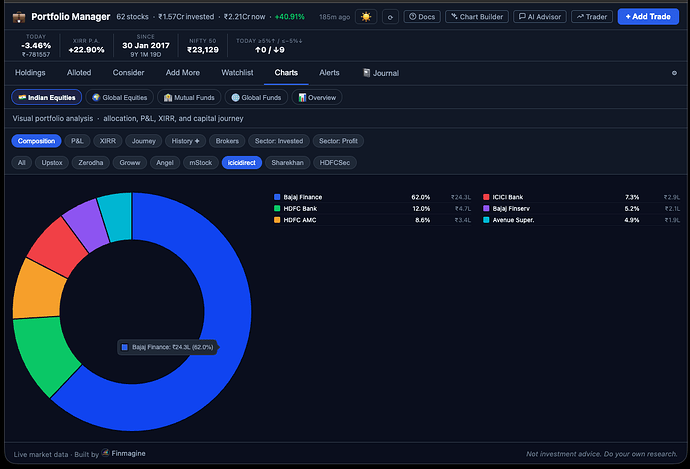Click the HDFC Bank legend label
Image resolution: width=690 pixels, height=469 pixels.
300,209
